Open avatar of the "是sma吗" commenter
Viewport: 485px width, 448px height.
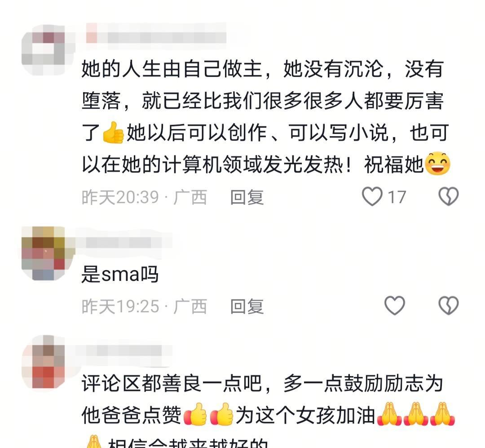48,253
